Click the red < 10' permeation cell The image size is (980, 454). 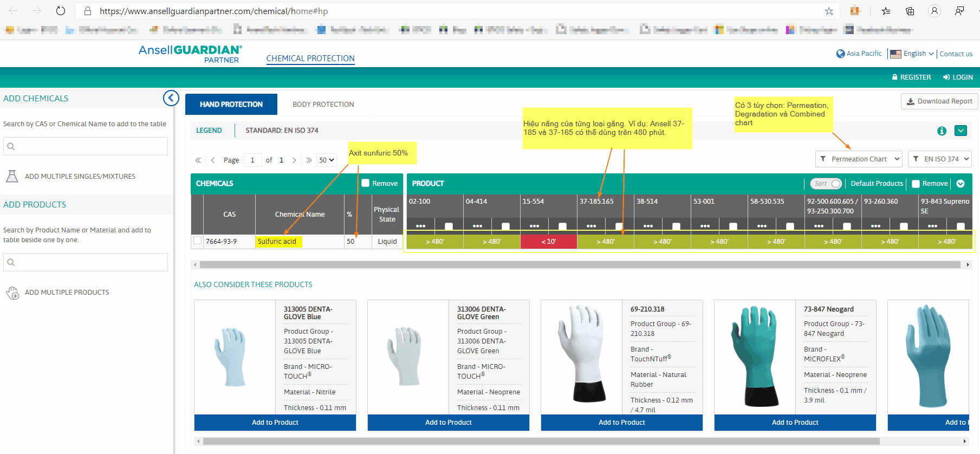(549, 242)
